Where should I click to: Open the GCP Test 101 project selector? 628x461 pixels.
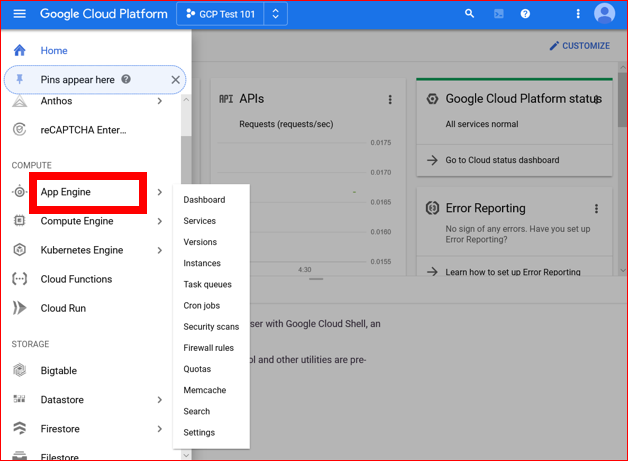point(220,14)
